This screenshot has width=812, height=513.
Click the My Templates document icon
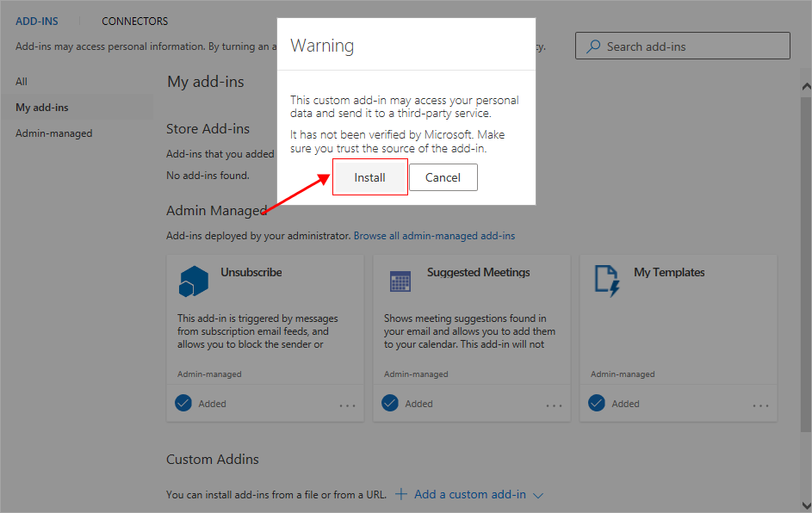tap(607, 281)
